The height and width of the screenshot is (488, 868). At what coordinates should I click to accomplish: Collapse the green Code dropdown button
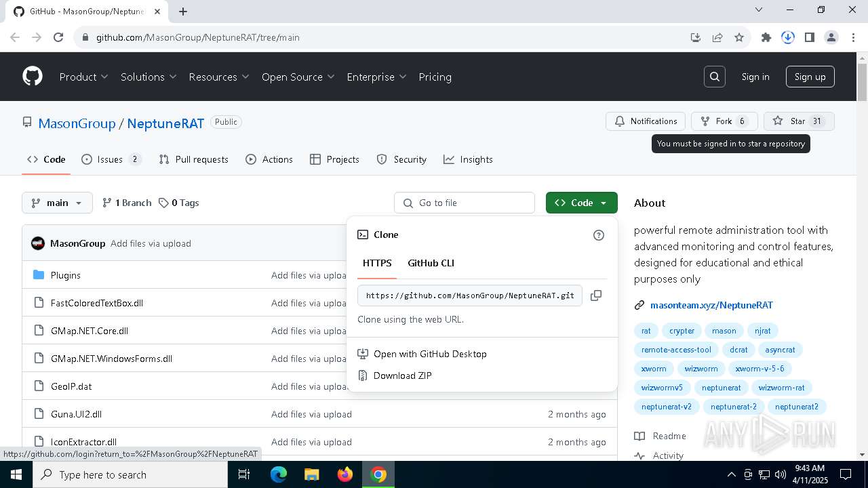(581, 203)
